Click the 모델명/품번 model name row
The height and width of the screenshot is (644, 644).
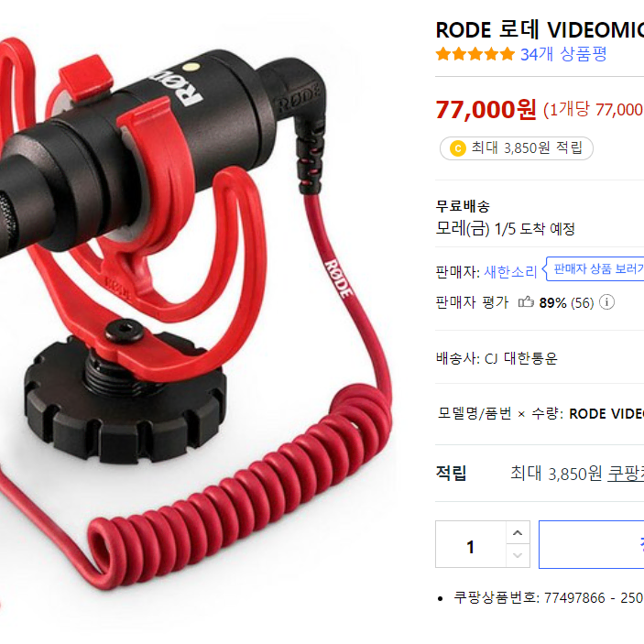point(540,413)
